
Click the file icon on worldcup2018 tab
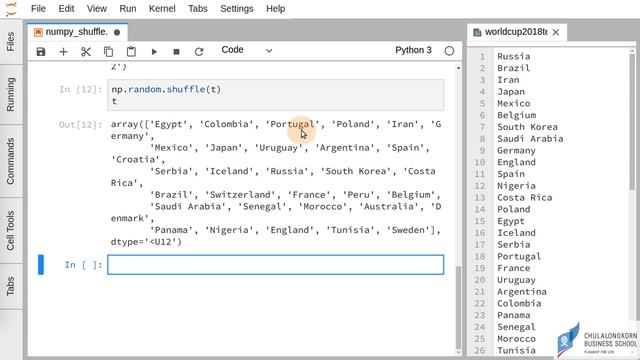coord(477,32)
